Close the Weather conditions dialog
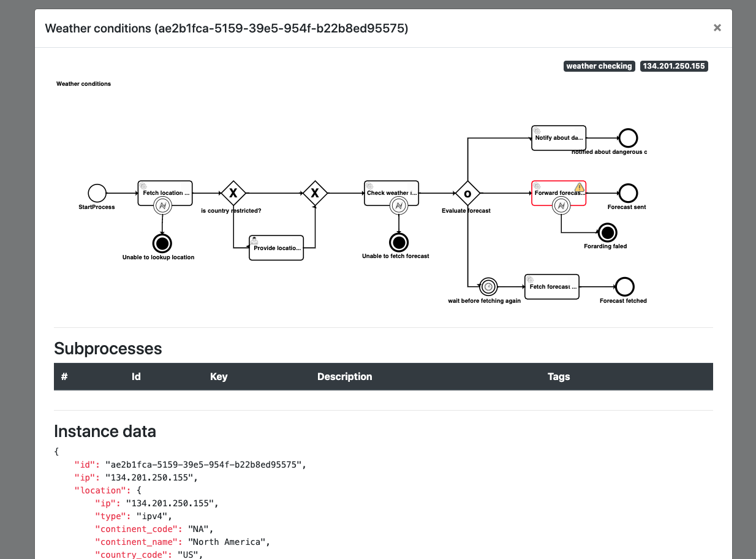The width and height of the screenshot is (756, 559). (x=717, y=28)
